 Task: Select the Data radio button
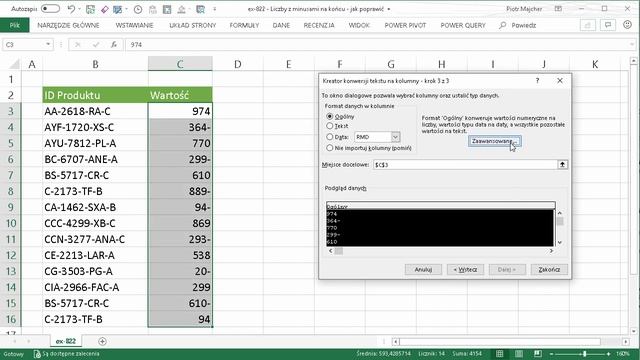[x=329, y=137]
